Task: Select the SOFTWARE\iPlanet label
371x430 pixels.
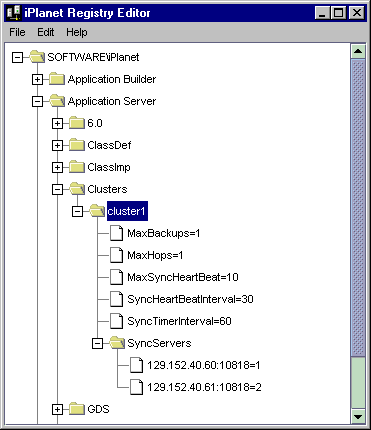Action: coord(93,57)
